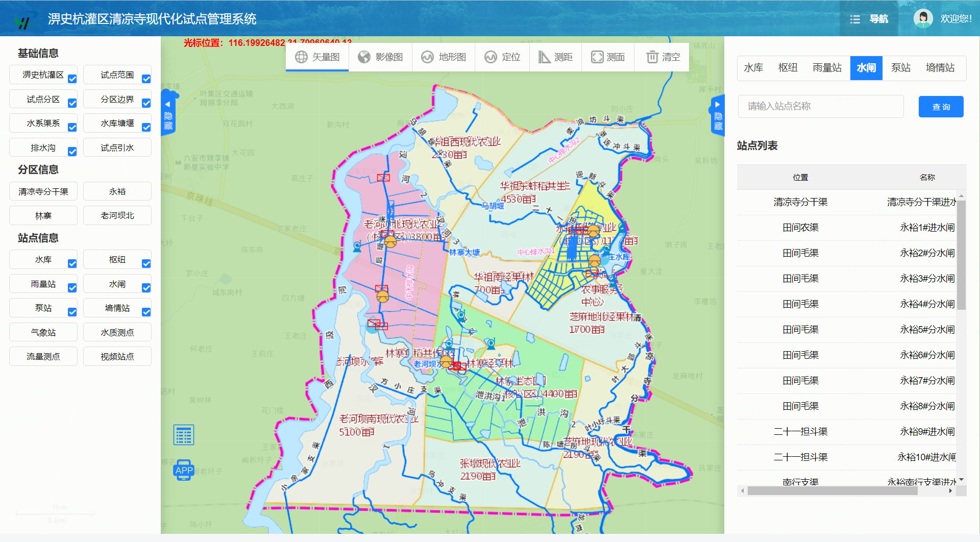Click the APP mobile icon on map

tap(184, 470)
